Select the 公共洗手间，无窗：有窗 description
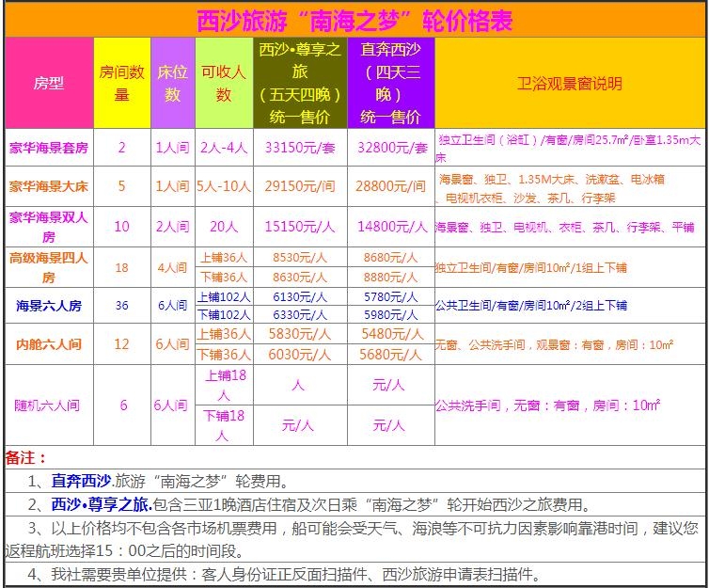Image resolution: width=709 pixels, height=588 pixels. pos(548,405)
